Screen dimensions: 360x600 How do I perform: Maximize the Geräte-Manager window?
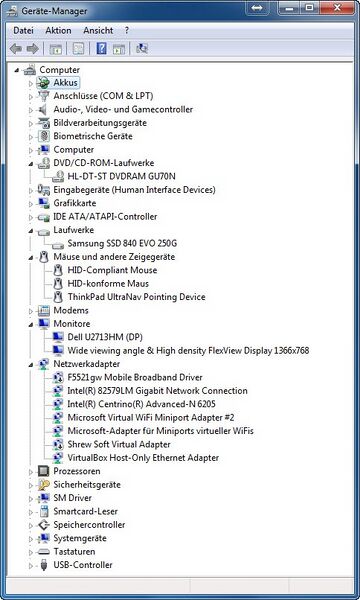coord(310,8)
